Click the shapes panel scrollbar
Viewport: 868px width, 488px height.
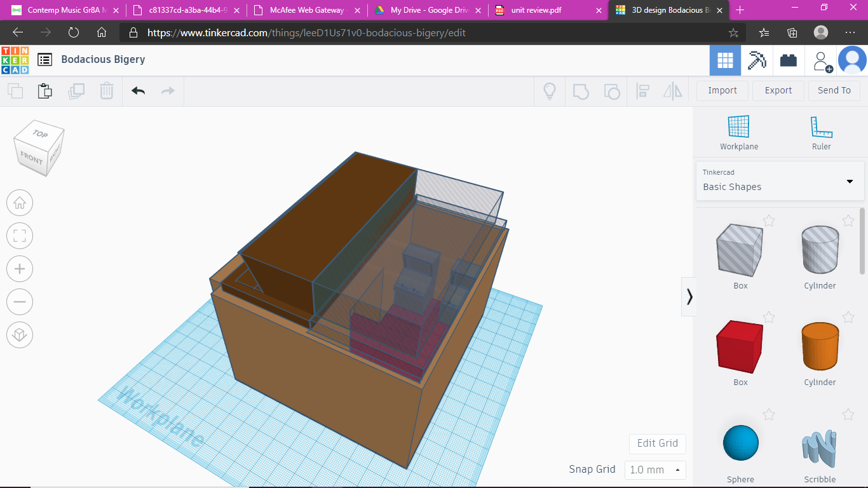862,241
